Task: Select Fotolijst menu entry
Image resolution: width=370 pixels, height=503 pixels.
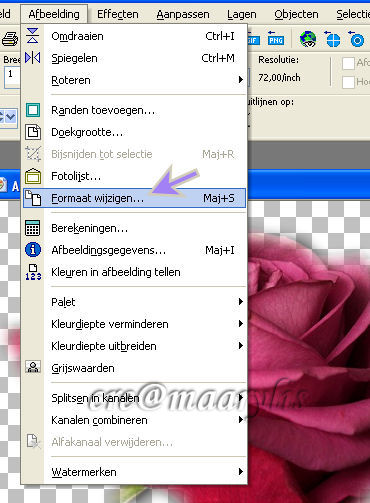Action: point(134,176)
